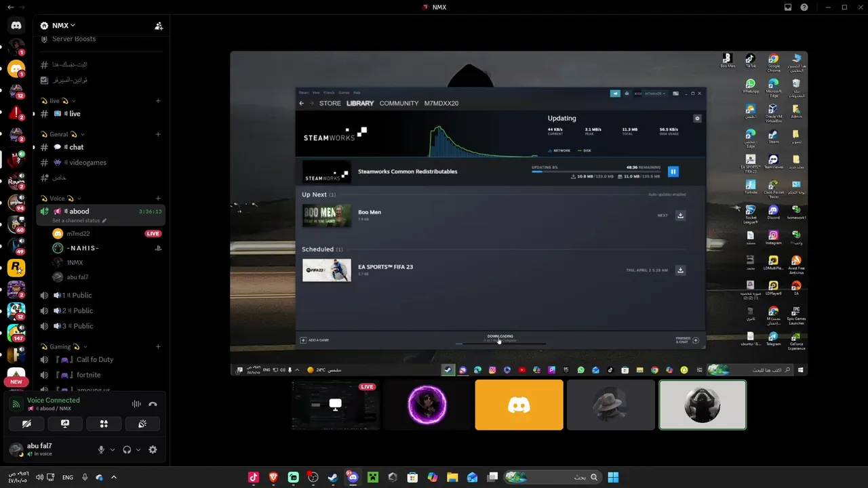The height and width of the screenshot is (488, 868).
Task: Open File Explorer from the taskbar
Action: tap(452, 477)
